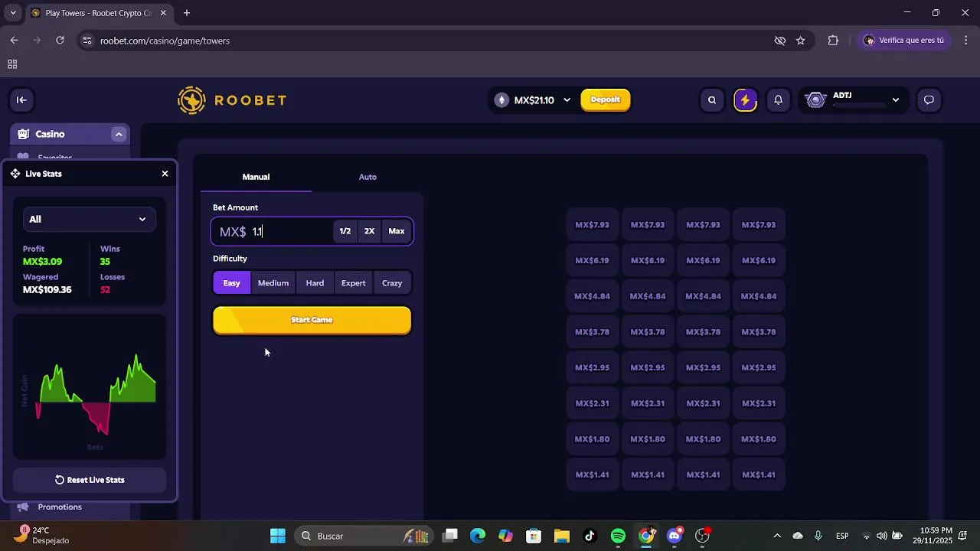Collapse the Casino section chevron

[119, 134]
